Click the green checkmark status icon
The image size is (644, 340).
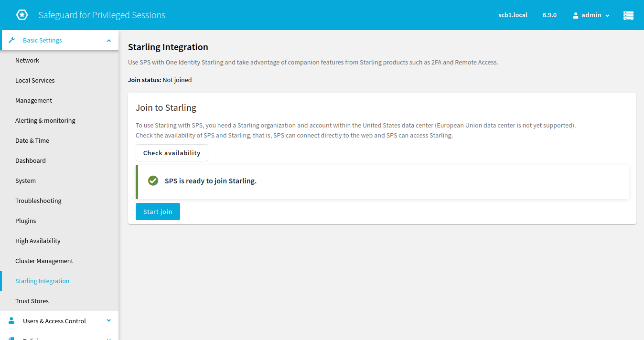coord(153,181)
